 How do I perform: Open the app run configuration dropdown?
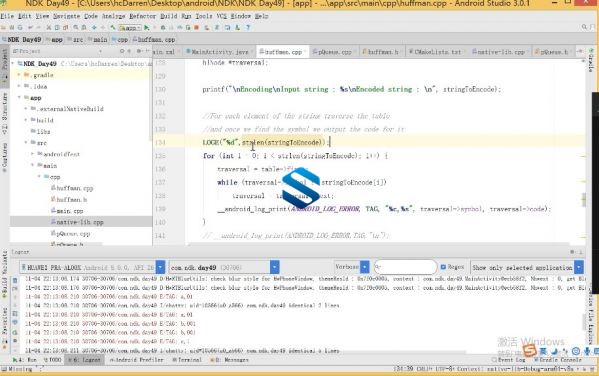pos(130,28)
